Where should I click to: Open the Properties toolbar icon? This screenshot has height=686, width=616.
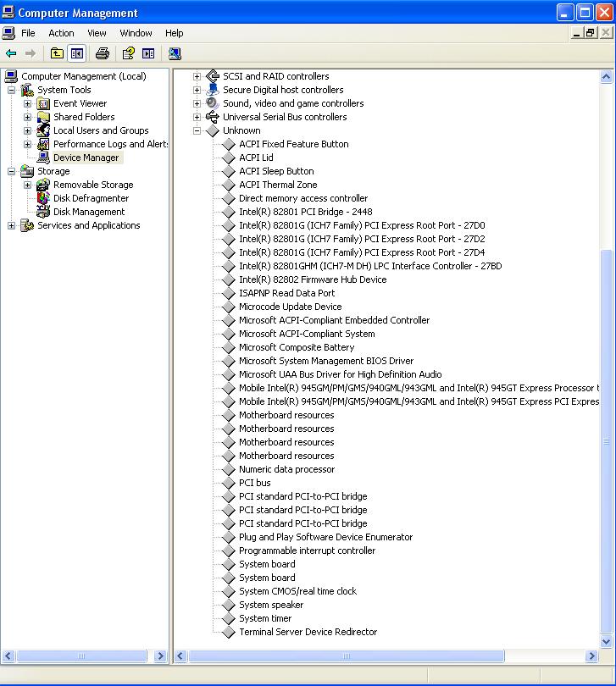click(128, 53)
